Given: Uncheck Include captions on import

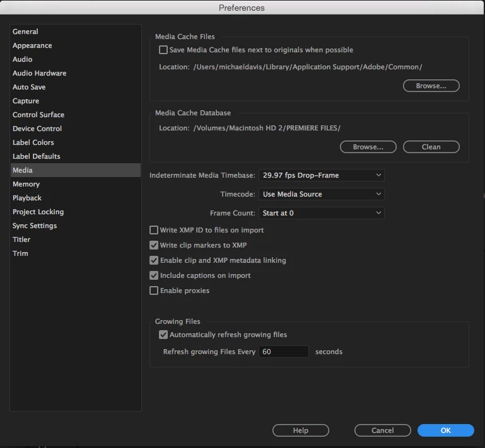Looking at the screenshot, I should click(x=154, y=275).
